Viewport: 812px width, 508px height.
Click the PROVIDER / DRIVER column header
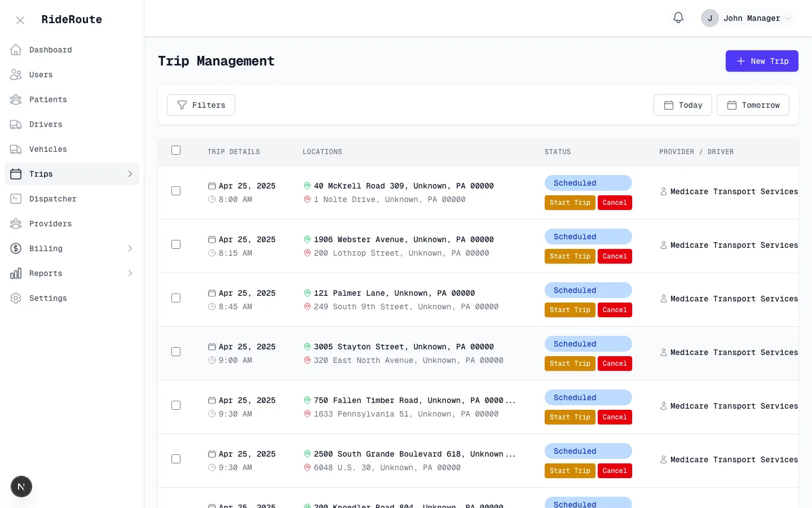696,152
